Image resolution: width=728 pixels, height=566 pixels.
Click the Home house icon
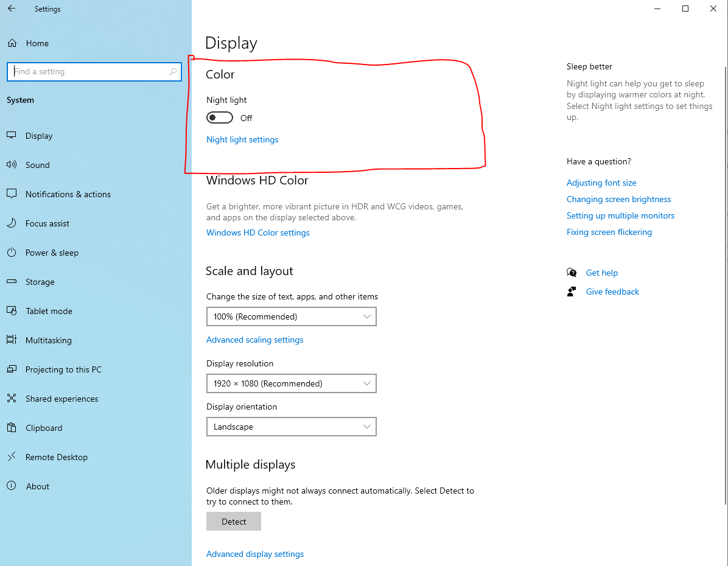click(12, 43)
